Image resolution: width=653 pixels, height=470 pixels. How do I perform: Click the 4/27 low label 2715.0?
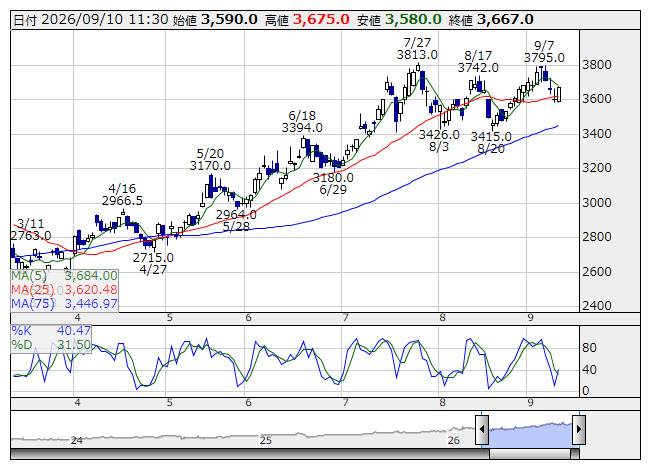[153, 258]
